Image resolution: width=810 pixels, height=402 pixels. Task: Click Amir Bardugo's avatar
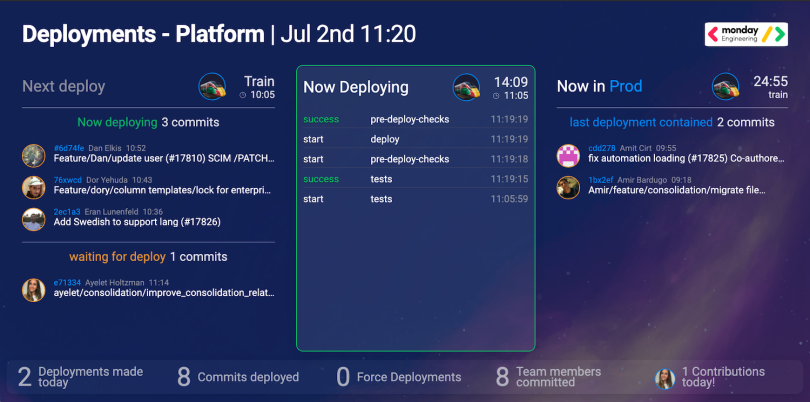point(568,187)
